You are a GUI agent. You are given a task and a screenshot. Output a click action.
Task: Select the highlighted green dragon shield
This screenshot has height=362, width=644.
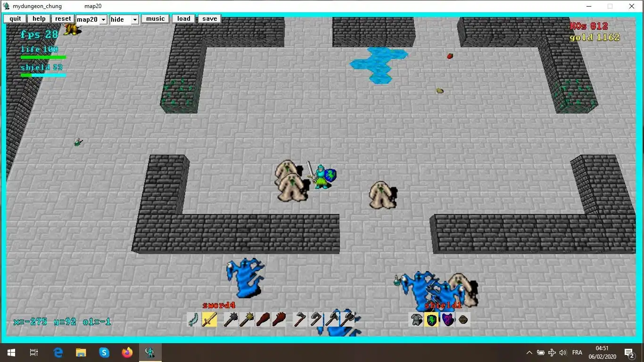[x=431, y=320]
